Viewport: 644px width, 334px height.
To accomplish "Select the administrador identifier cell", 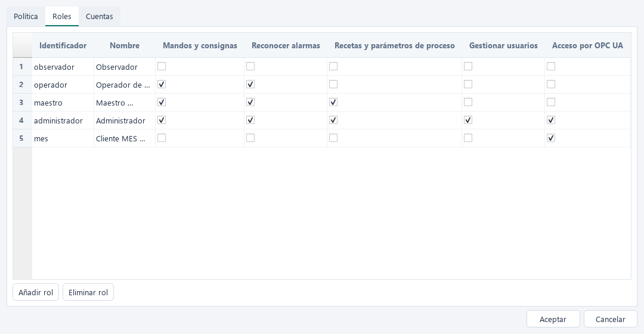I will click(x=63, y=120).
